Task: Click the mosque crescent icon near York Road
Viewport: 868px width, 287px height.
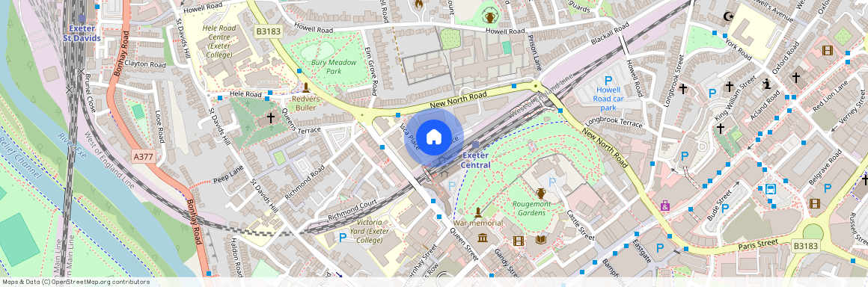Action: tap(729, 16)
